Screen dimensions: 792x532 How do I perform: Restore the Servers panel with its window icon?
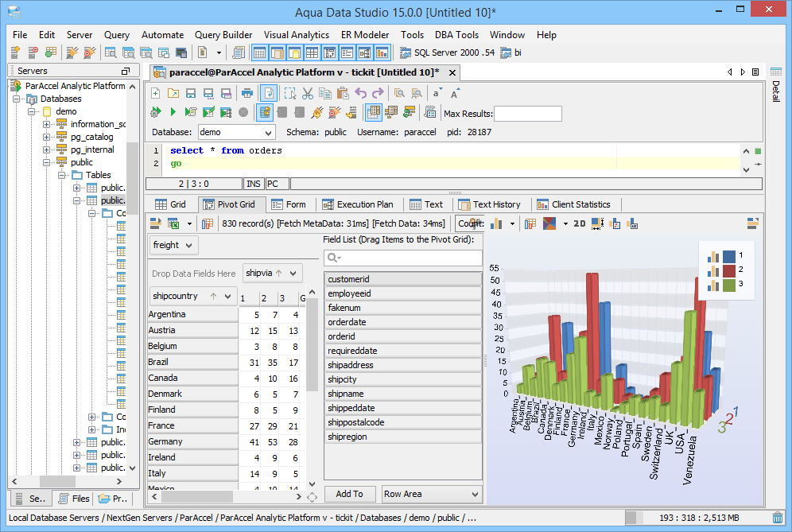point(126,71)
